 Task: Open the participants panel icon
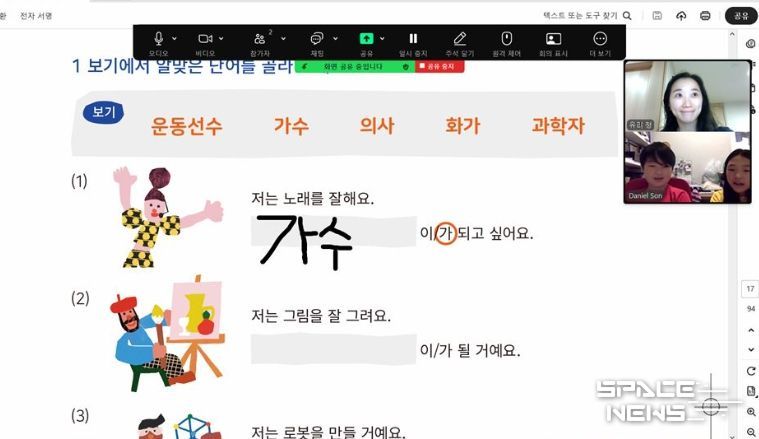pyautogui.click(x=259, y=38)
